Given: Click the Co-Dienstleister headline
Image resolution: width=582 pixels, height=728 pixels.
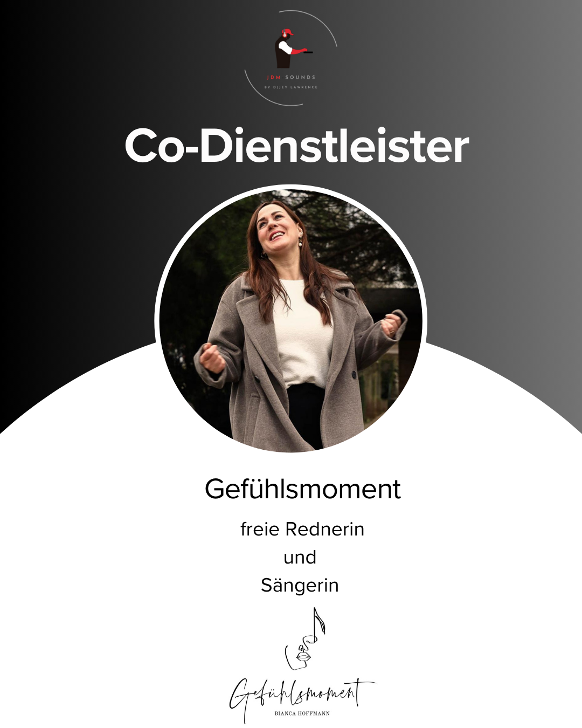Looking at the screenshot, I should 297,146.
